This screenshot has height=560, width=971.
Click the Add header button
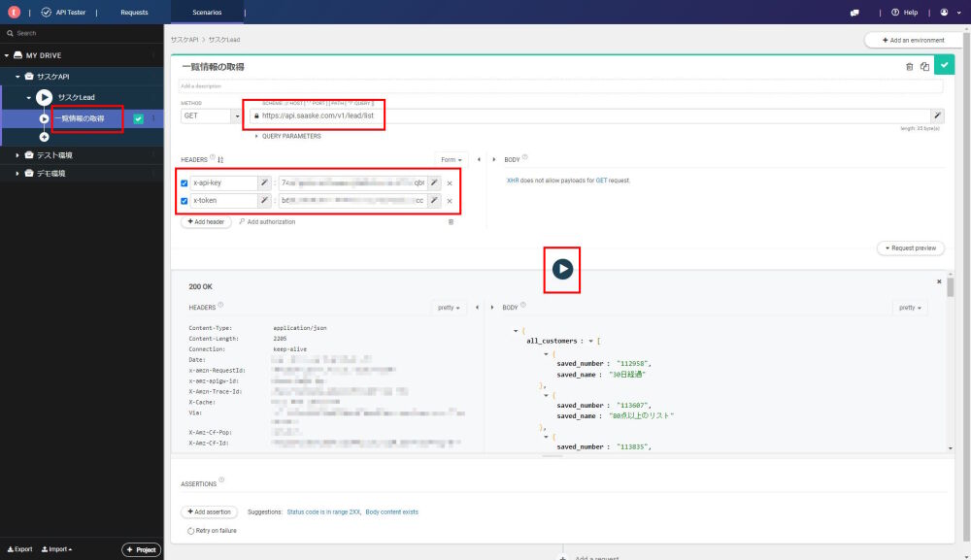[x=206, y=221]
